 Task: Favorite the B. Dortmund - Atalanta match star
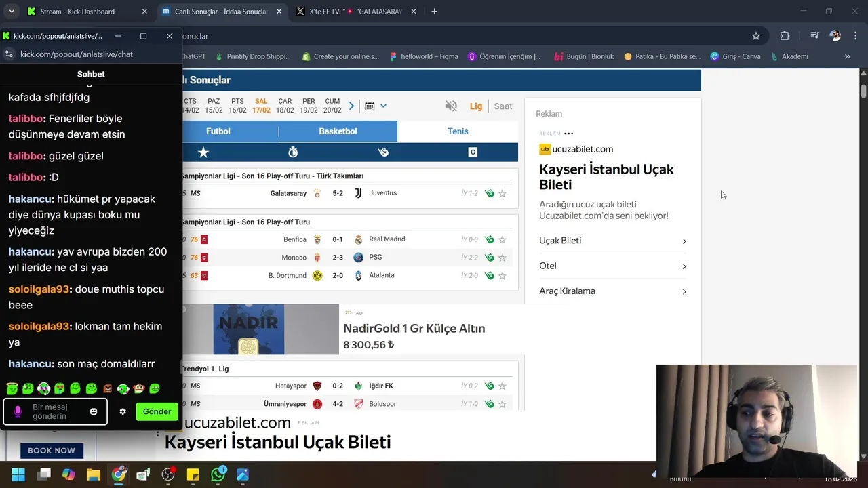502,276
